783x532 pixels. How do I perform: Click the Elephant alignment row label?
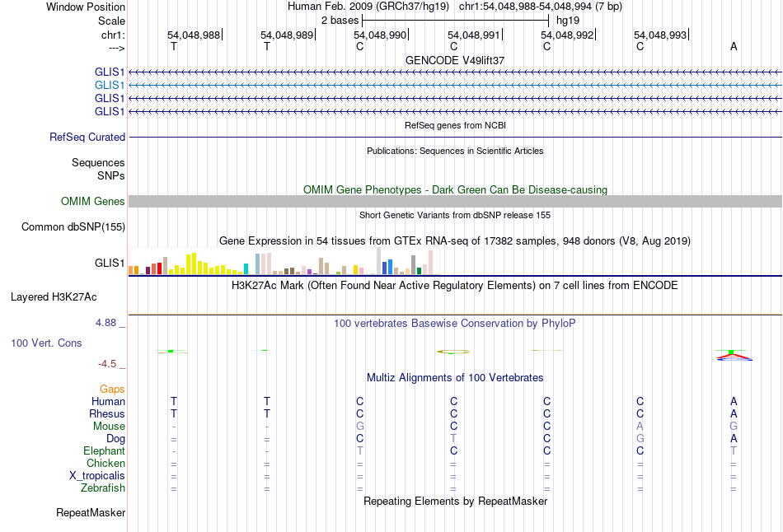point(104,451)
